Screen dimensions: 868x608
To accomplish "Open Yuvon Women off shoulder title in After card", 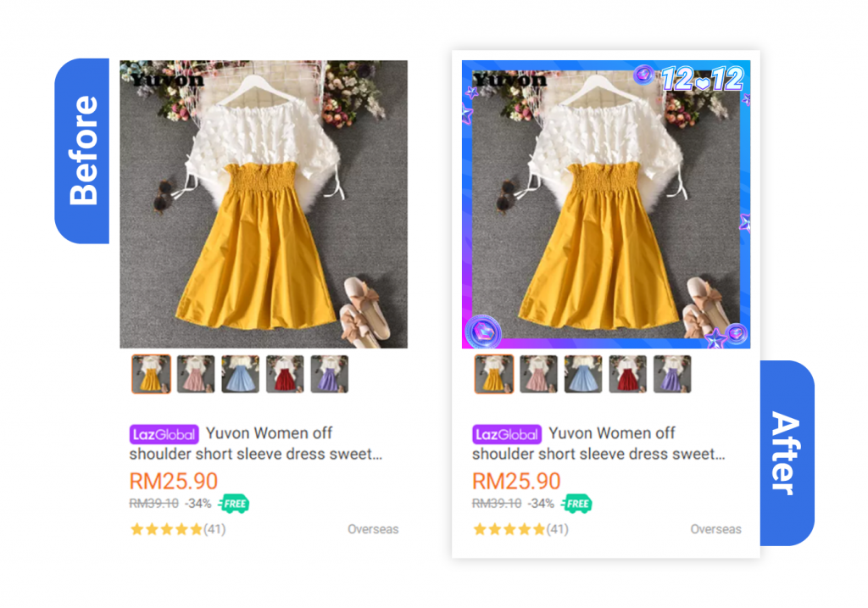I will point(598,443).
